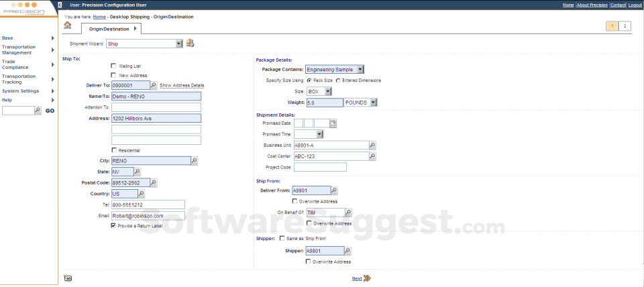Enable the Mailing List checkbox
This screenshot has height=287, width=644.
[x=113, y=66]
